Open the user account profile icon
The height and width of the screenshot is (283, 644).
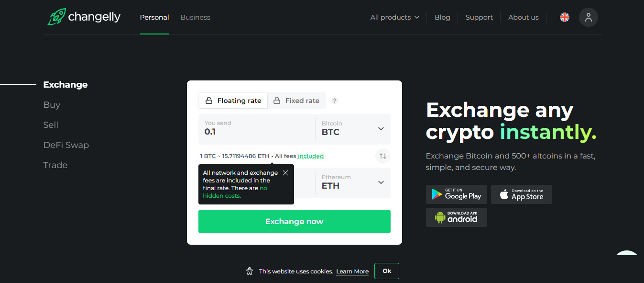pyautogui.click(x=588, y=17)
